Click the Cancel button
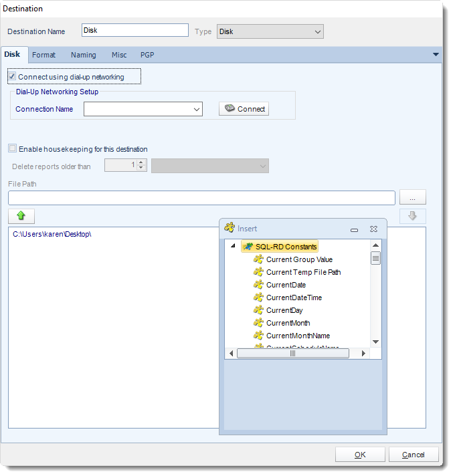Screen dimensions: 453x476 tap(414, 455)
